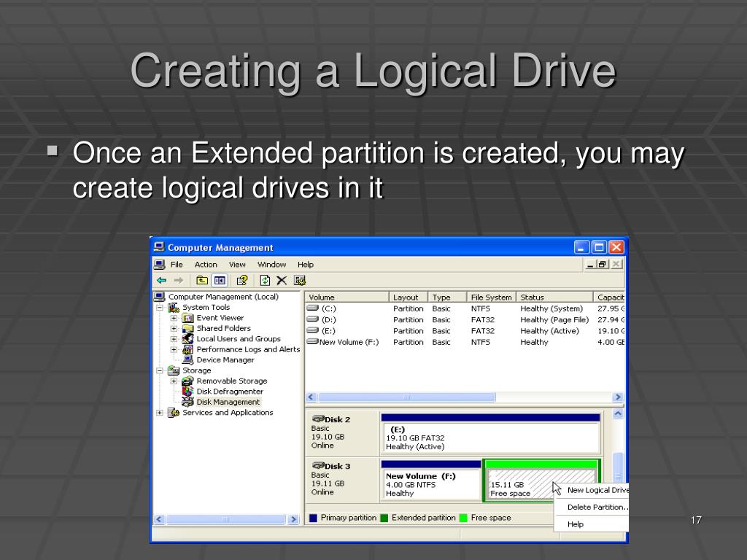This screenshot has width=747, height=560.
Task: Click the Event Viewer icon in tree
Action: pos(187,318)
